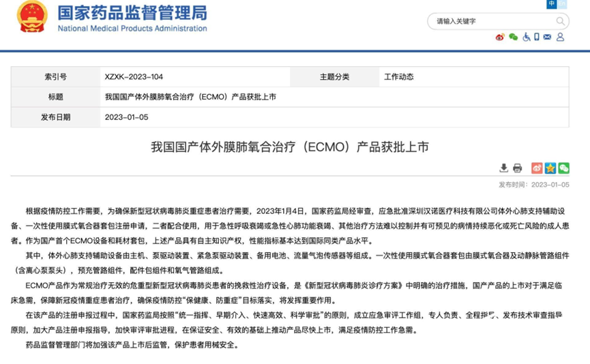Share article via green WeChat icon
Viewport: 590px width, 364px height.
(x=563, y=168)
